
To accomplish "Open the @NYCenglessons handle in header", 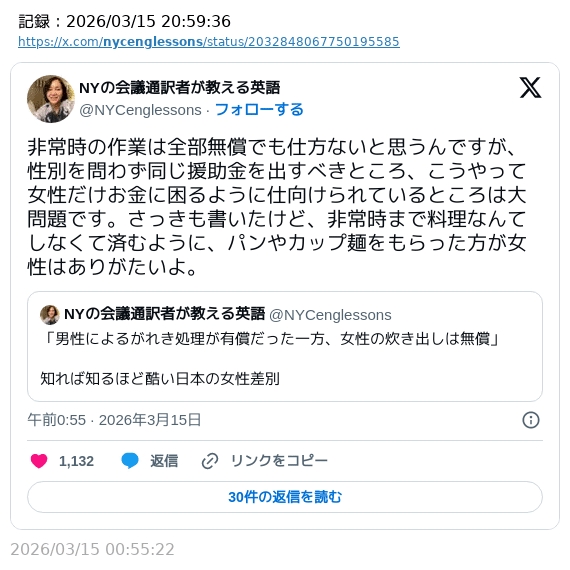I will click(x=140, y=110).
